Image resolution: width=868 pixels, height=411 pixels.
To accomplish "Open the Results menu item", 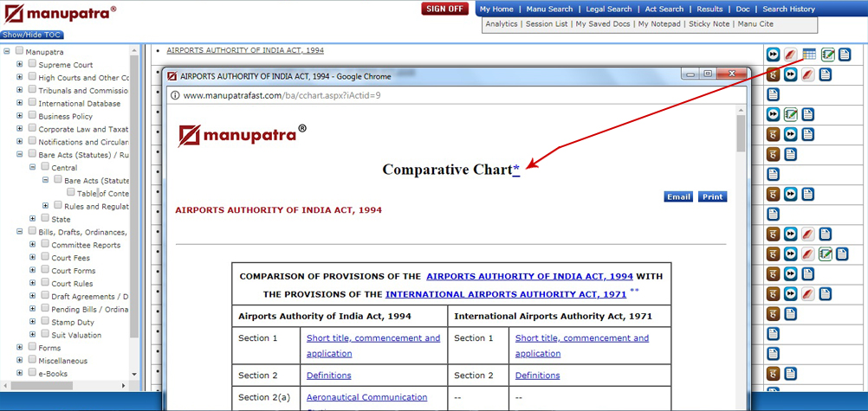I will [x=709, y=9].
